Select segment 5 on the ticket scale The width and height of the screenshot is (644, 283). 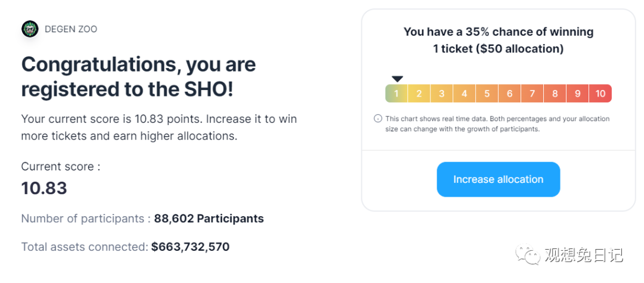point(487,94)
